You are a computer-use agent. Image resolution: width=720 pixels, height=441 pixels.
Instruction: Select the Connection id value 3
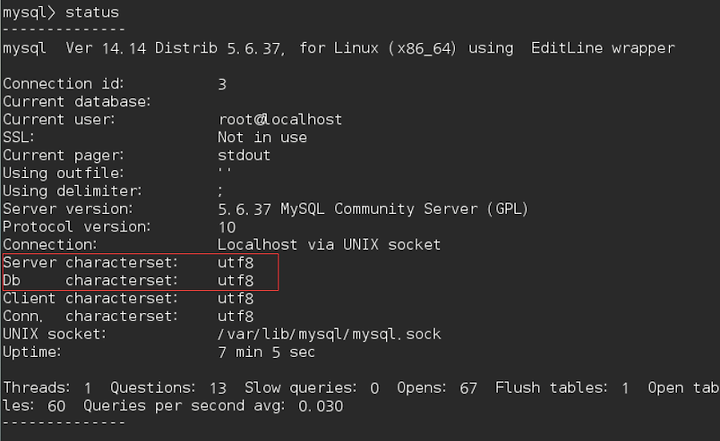pyautogui.click(x=222, y=84)
